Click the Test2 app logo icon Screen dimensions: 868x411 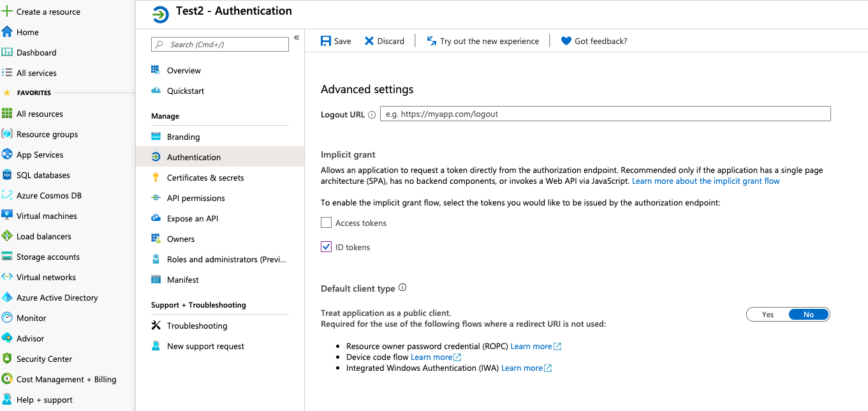coord(161,14)
